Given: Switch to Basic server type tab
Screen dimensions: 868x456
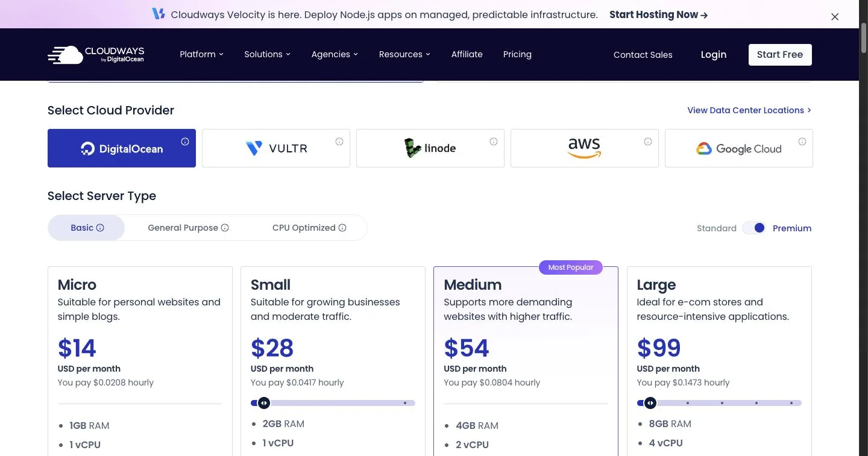Looking at the screenshot, I should [87, 228].
